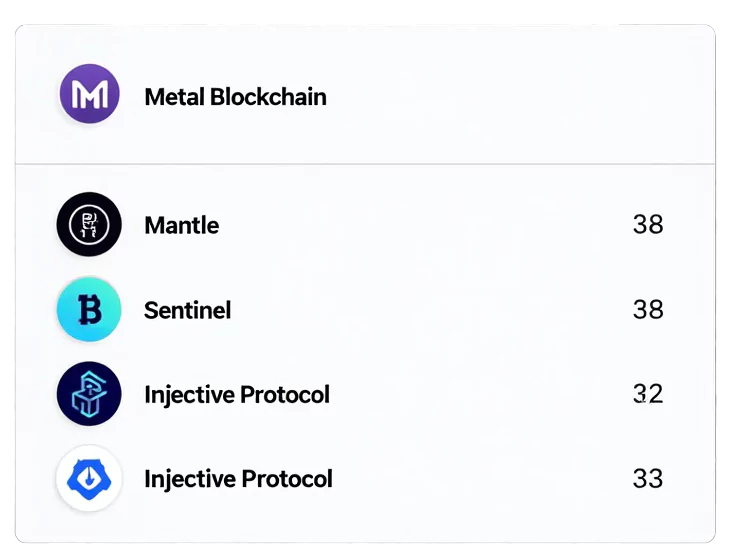Open the Mantle entry label
Screen dimensions: 730x559
[x=181, y=225]
